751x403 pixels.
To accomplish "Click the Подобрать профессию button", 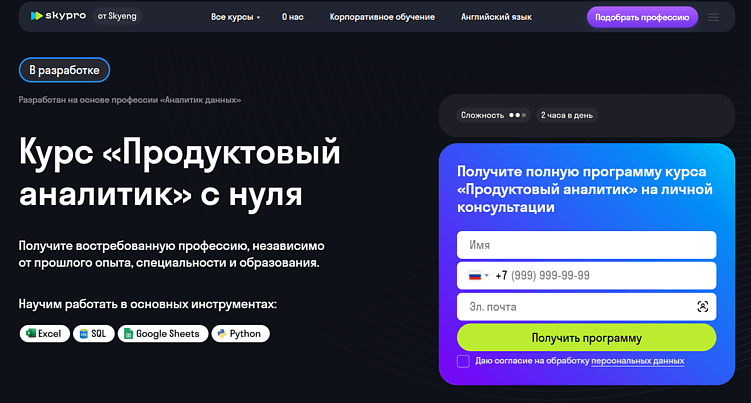I will (642, 17).
